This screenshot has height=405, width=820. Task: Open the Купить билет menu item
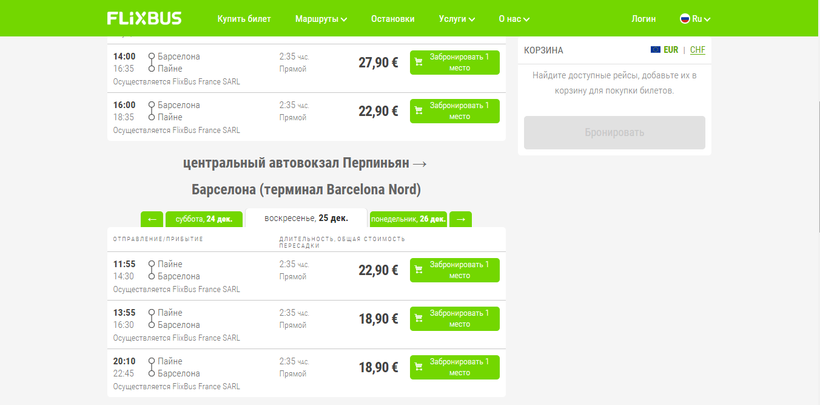(244, 19)
